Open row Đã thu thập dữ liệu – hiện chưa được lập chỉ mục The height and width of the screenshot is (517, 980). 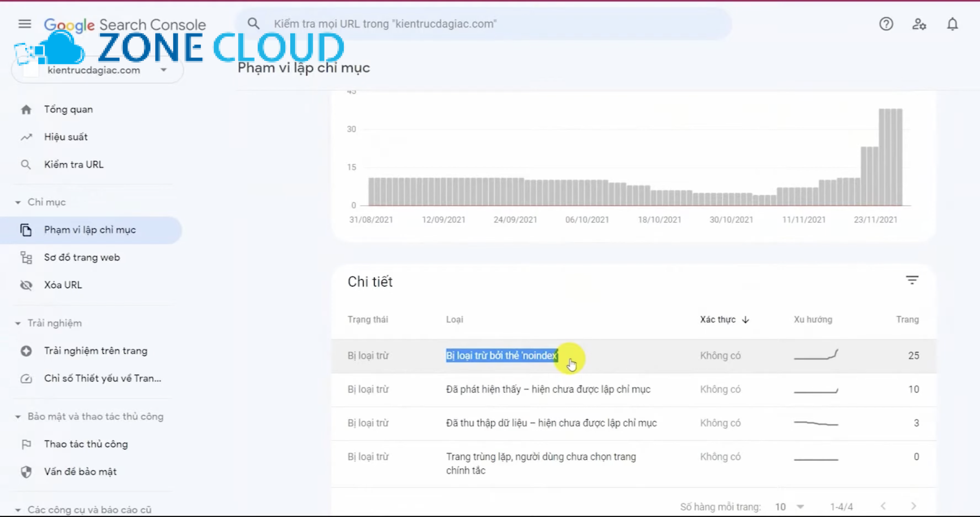pyautogui.click(x=634, y=423)
